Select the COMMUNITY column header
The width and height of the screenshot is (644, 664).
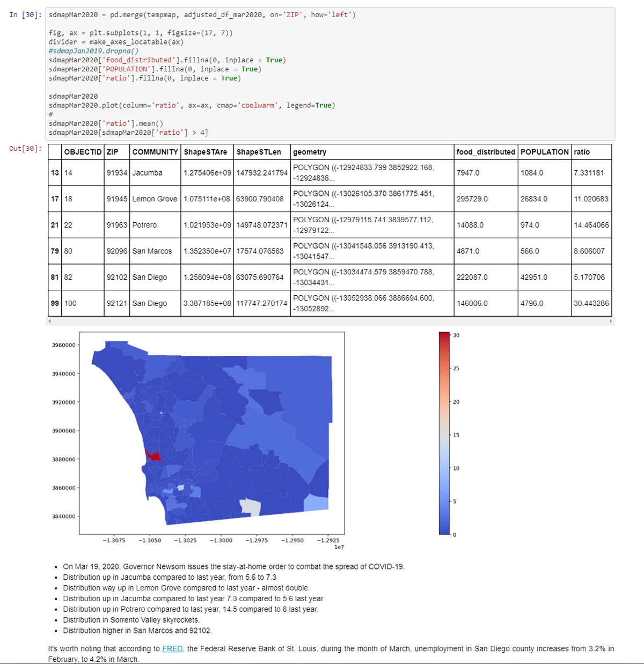point(155,152)
